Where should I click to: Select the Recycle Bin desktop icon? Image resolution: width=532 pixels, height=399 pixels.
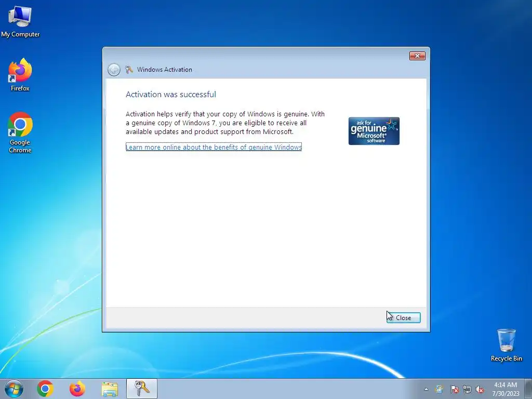506,345
